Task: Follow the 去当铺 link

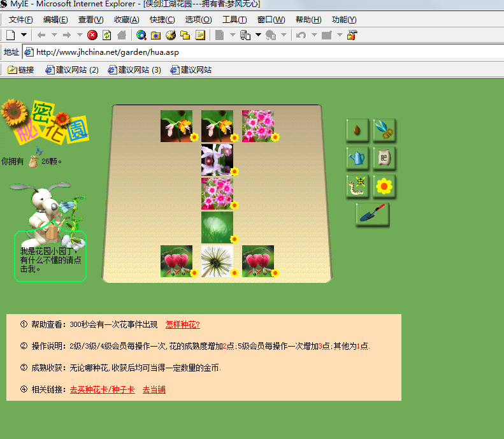Action: click(154, 390)
